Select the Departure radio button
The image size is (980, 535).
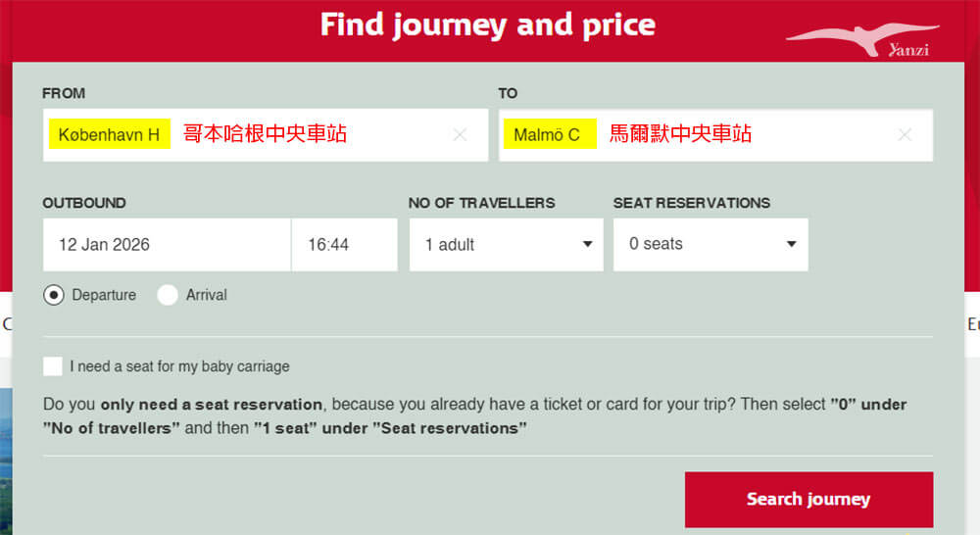tap(54, 295)
